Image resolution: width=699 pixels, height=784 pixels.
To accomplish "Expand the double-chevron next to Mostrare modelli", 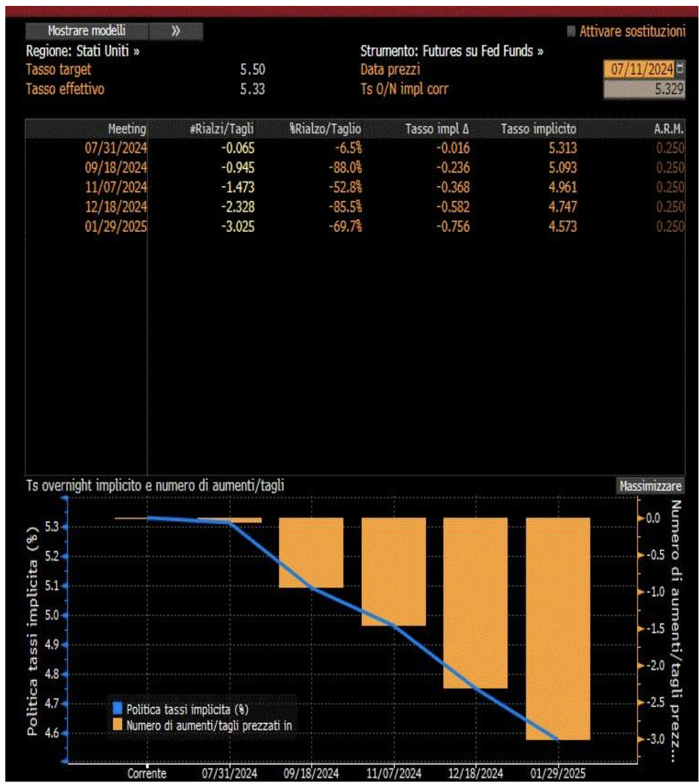I will point(176,31).
